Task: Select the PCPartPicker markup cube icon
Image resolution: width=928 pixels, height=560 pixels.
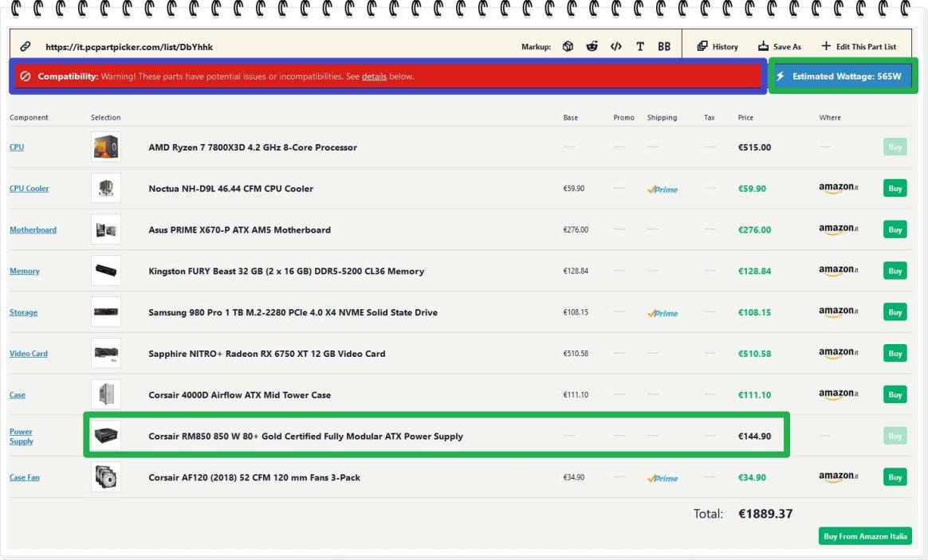Action: pos(568,47)
